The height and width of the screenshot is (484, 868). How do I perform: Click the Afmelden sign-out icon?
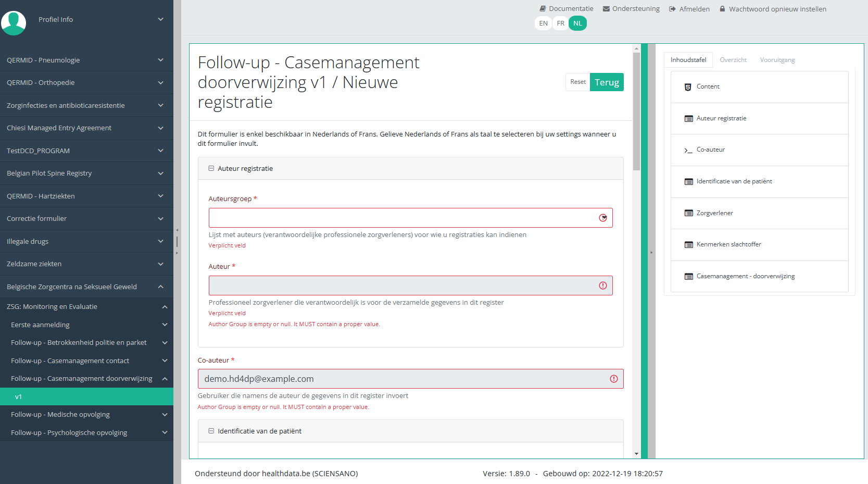pyautogui.click(x=672, y=9)
